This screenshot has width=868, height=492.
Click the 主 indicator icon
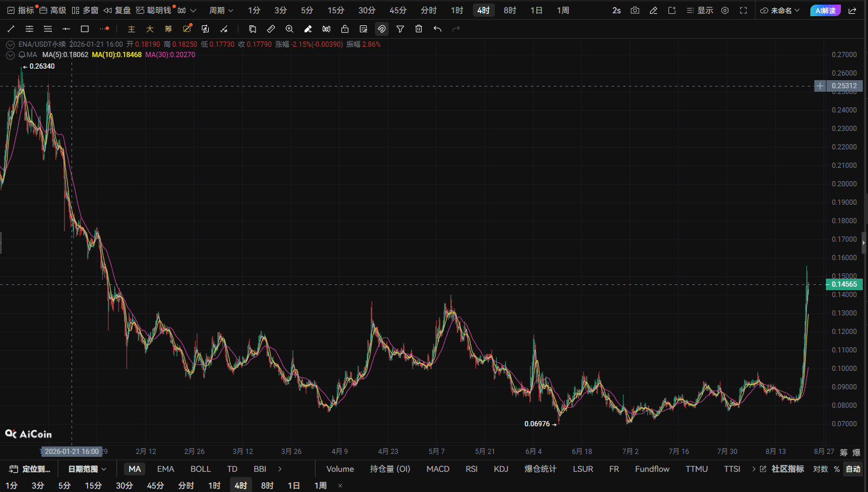131,29
